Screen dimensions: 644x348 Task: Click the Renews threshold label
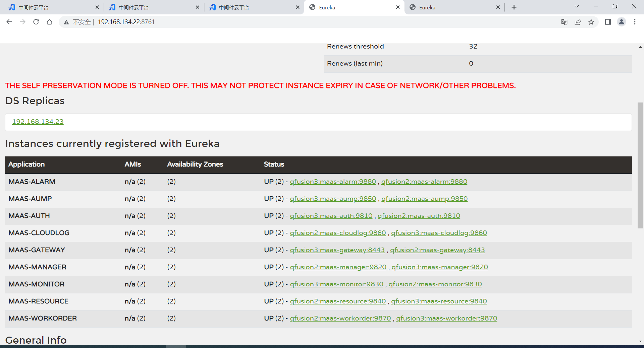click(x=356, y=46)
